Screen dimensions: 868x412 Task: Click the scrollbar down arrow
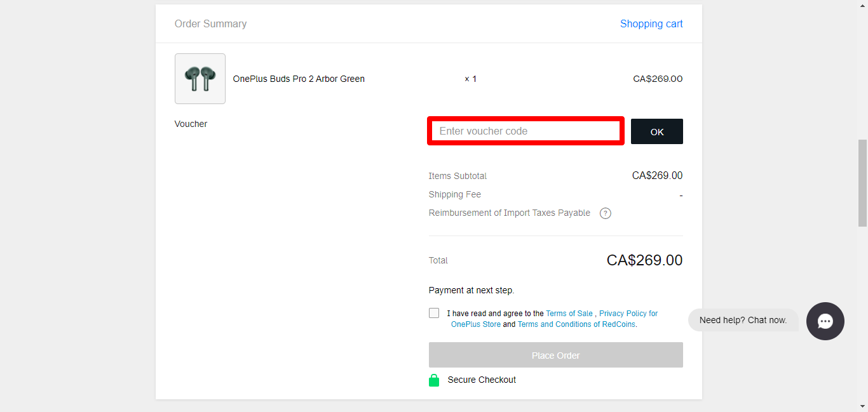click(862, 406)
